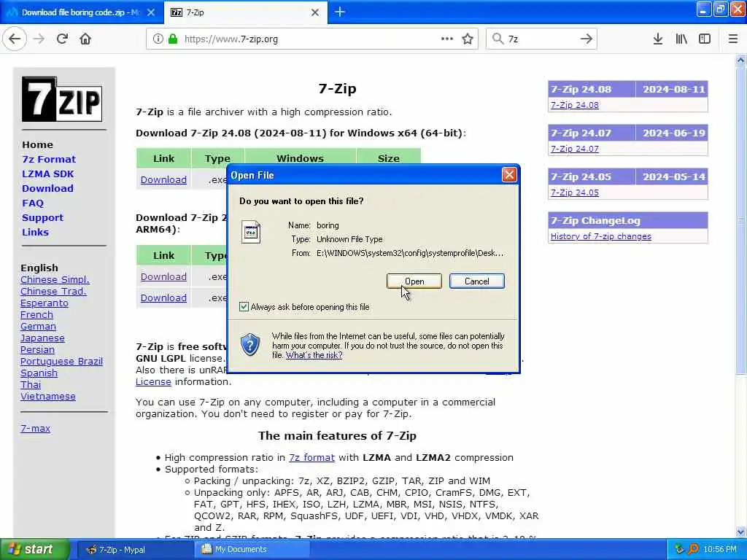Open the License information link
Viewport: 747px width, 560px height.
[x=153, y=382]
